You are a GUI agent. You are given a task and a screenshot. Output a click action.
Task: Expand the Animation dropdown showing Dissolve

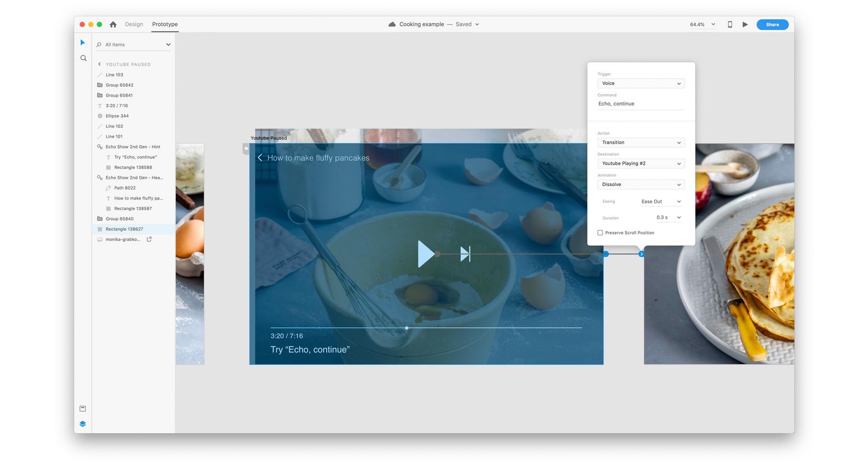pos(641,184)
